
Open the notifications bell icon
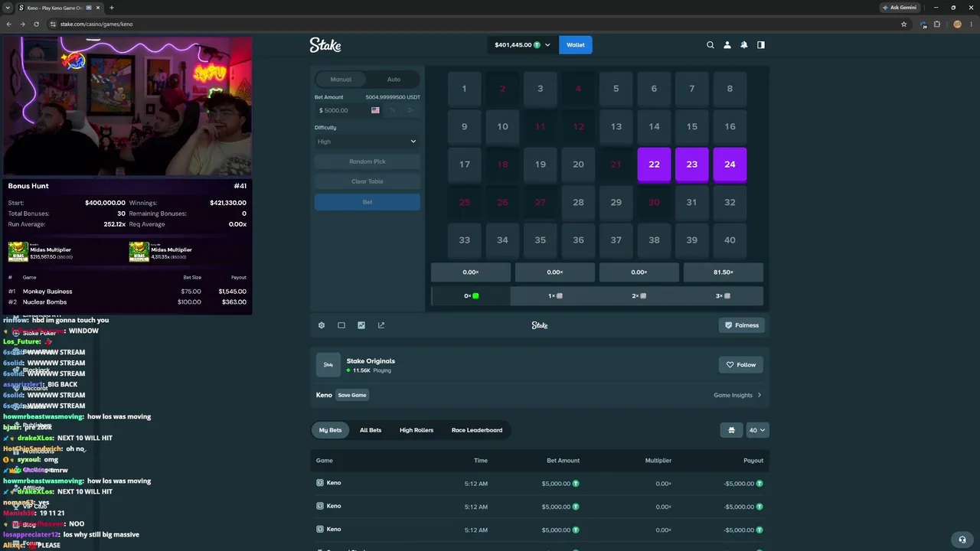click(x=744, y=45)
